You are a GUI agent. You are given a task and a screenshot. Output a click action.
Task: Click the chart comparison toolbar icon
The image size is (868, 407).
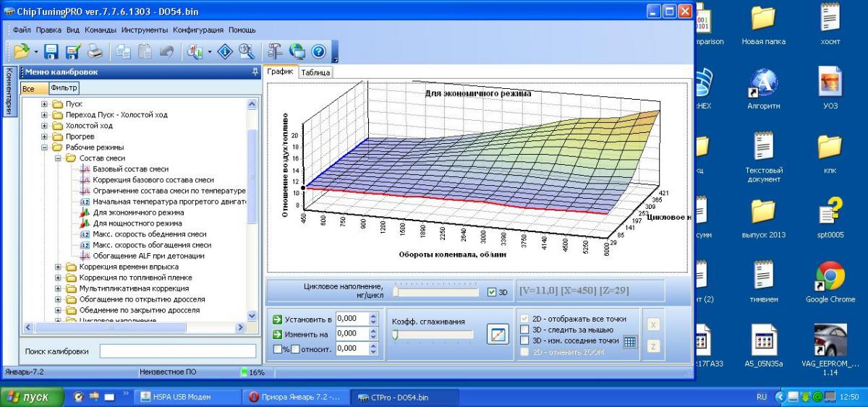(195, 51)
